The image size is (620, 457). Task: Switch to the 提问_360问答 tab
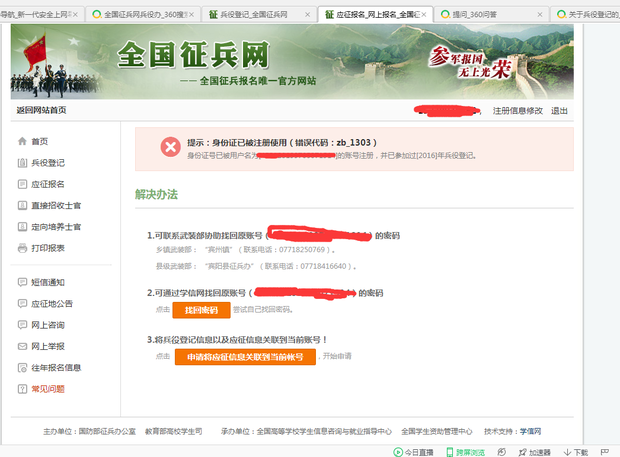point(490,14)
